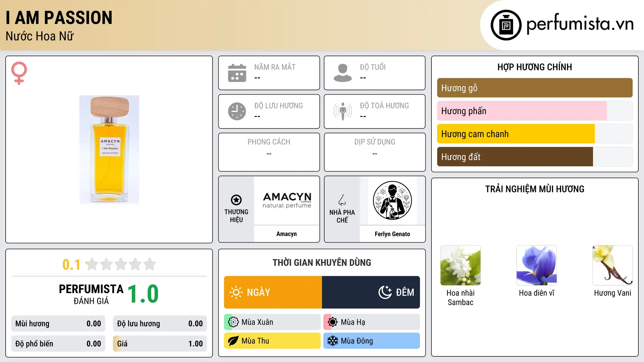Click the star badge icon above Thương hiệu
The height and width of the screenshot is (362, 644).
(x=236, y=200)
